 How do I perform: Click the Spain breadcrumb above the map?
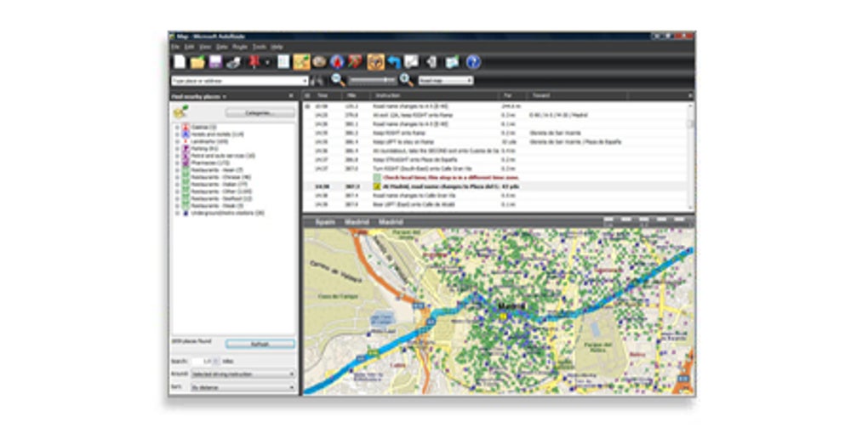325,222
